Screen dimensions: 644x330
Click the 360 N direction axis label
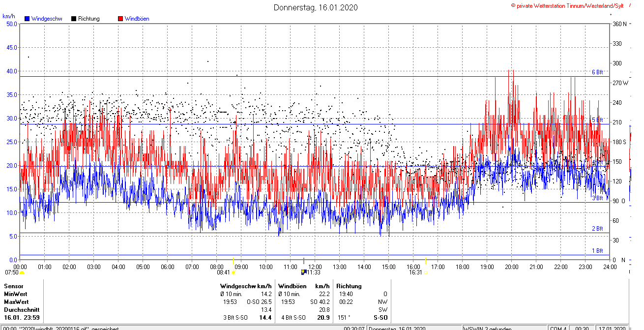[619, 24]
